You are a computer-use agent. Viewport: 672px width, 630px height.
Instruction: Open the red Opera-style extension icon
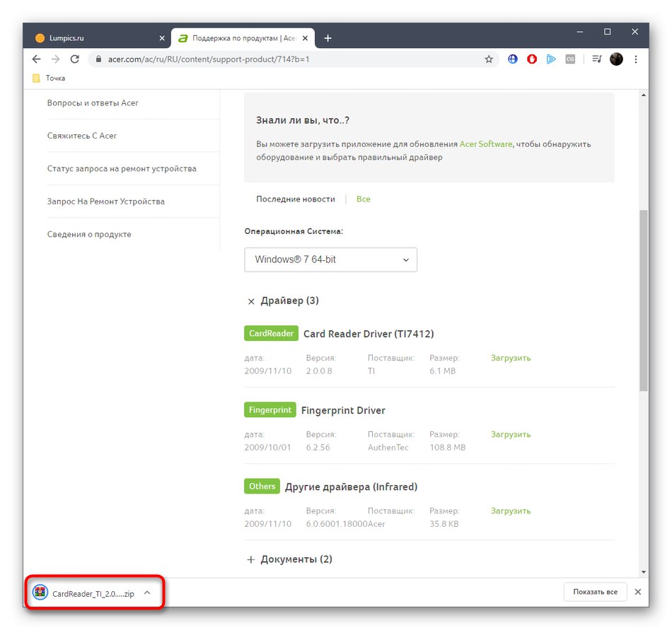click(x=532, y=59)
